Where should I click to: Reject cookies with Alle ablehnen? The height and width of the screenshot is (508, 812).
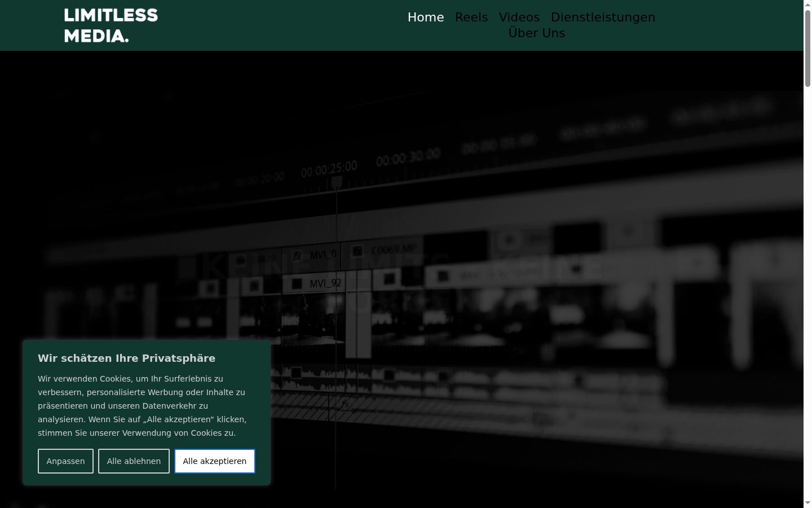coord(134,461)
